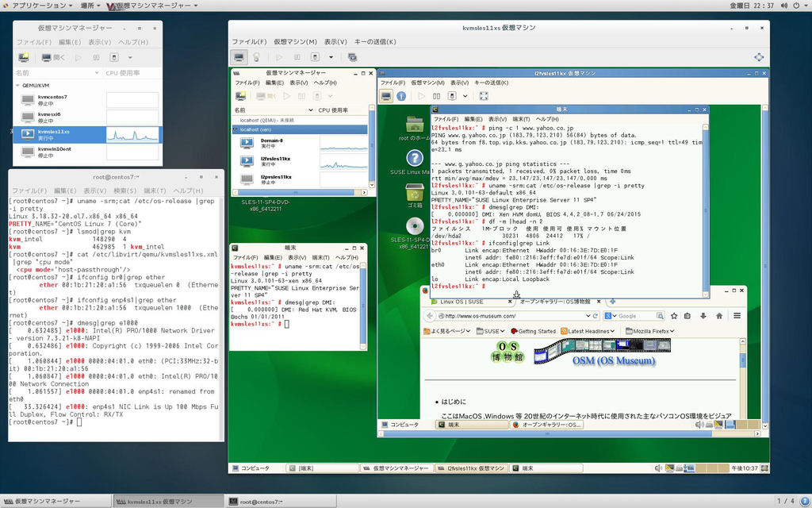Open 仮想マシン(M) menu in kvmsles11xs window

click(x=295, y=41)
